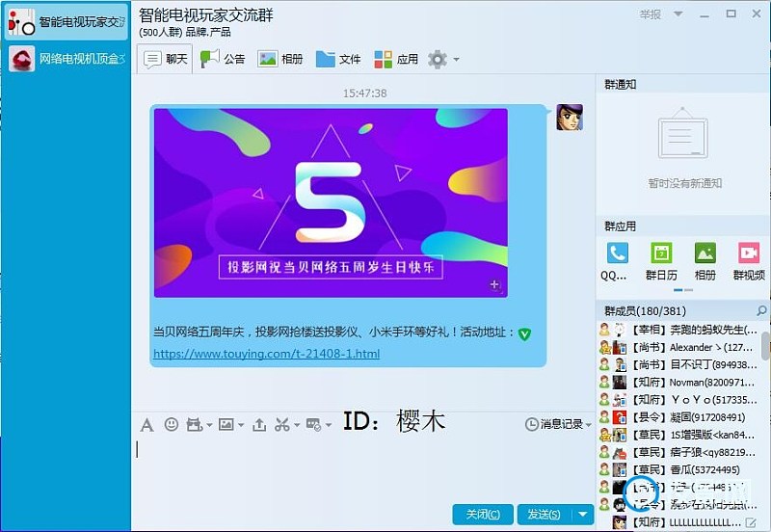Click the 发送(S) button
Image resolution: width=771 pixels, height=532 pixels.
[x=545, y=515]
